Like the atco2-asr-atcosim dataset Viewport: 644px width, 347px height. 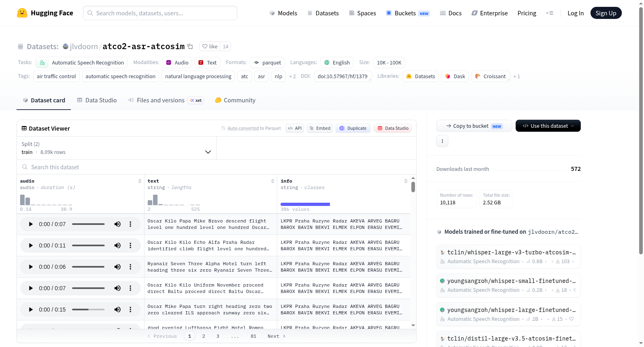210,46
